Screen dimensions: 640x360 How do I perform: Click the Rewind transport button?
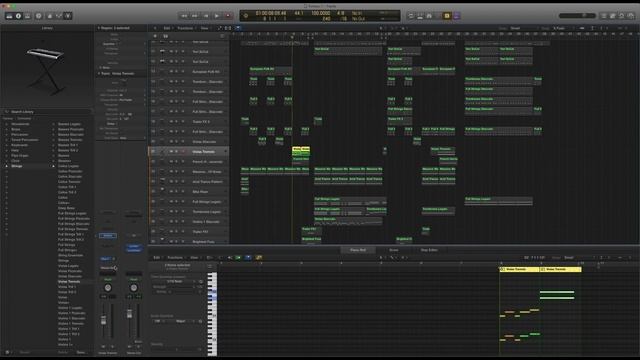click(x=184, y=16)
